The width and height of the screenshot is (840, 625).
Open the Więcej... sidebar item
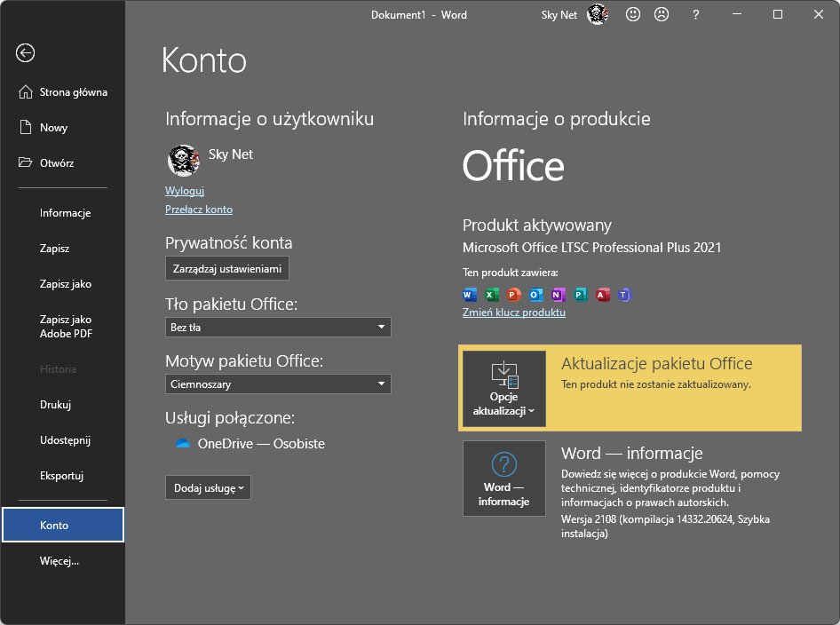(x=59, y=561)
